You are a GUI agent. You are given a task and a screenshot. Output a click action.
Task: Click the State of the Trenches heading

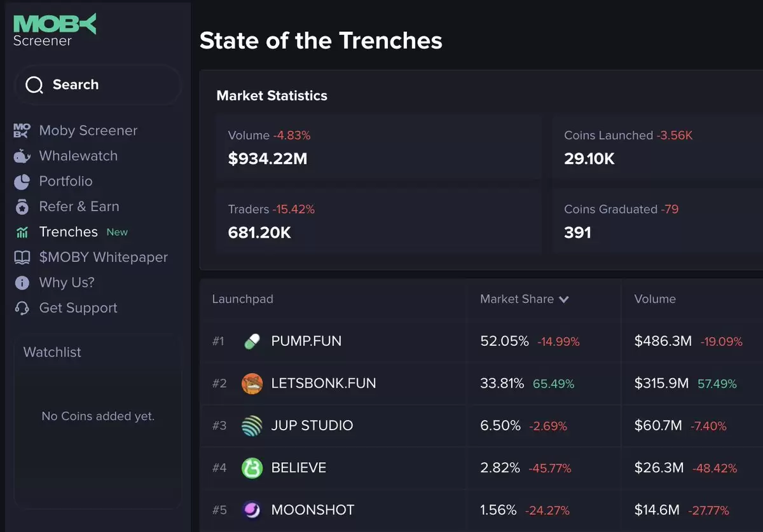[321, 41]
